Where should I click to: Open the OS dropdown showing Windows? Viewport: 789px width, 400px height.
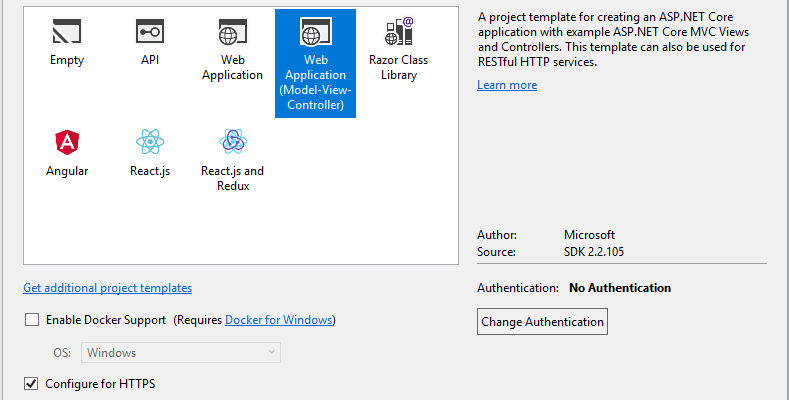coord(181,352)
